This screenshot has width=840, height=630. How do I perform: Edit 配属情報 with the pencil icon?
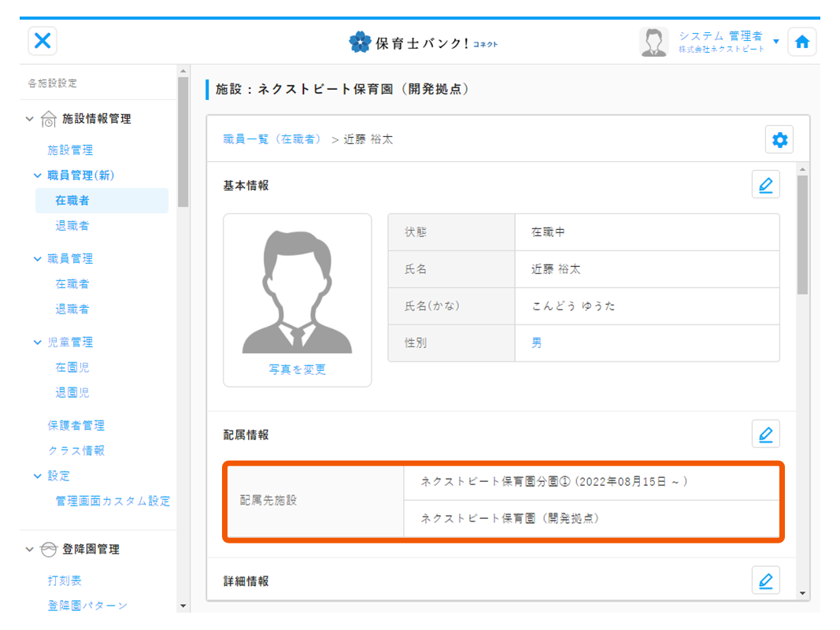(765, 434)
